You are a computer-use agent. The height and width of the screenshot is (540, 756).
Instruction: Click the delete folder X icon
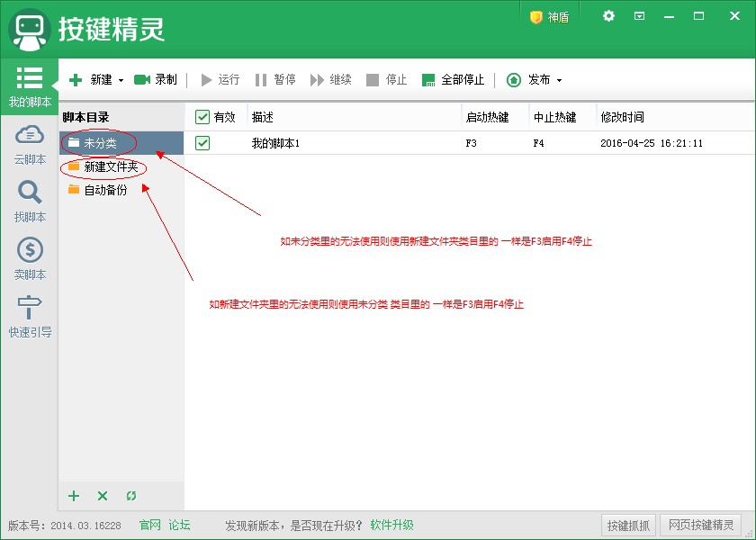pos(103,496)
